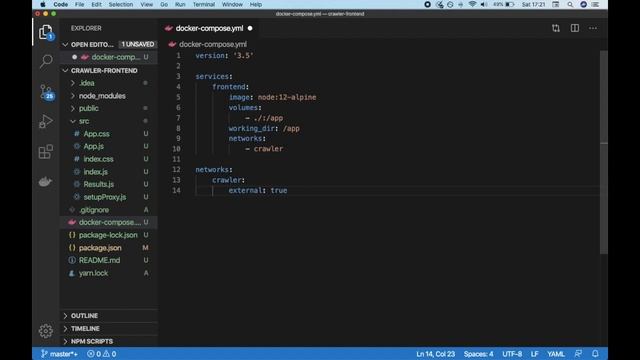Viewport: 640px width, 360px height.
Task: Place cursor on line 5 image value
Action: tap(287, 97)
